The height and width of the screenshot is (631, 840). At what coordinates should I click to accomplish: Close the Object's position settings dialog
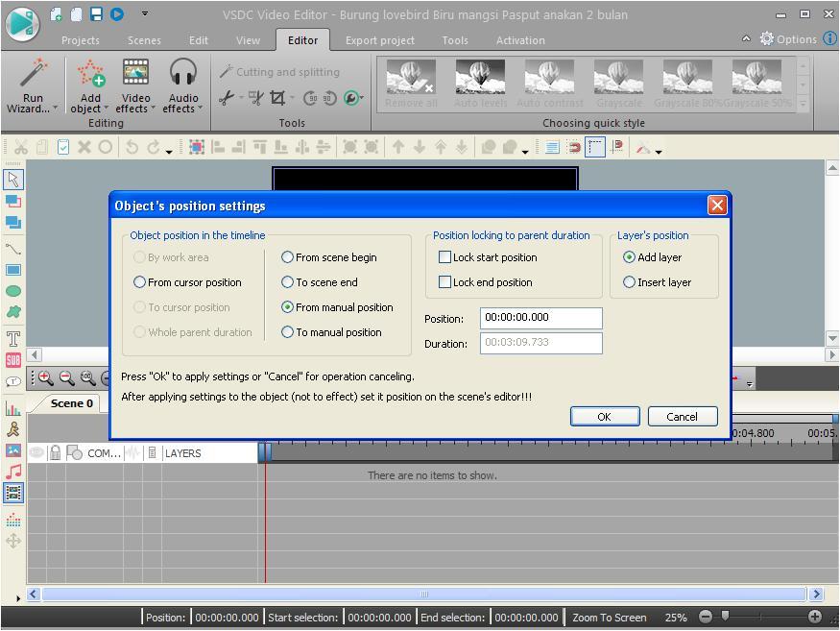[x=717, y=205]
